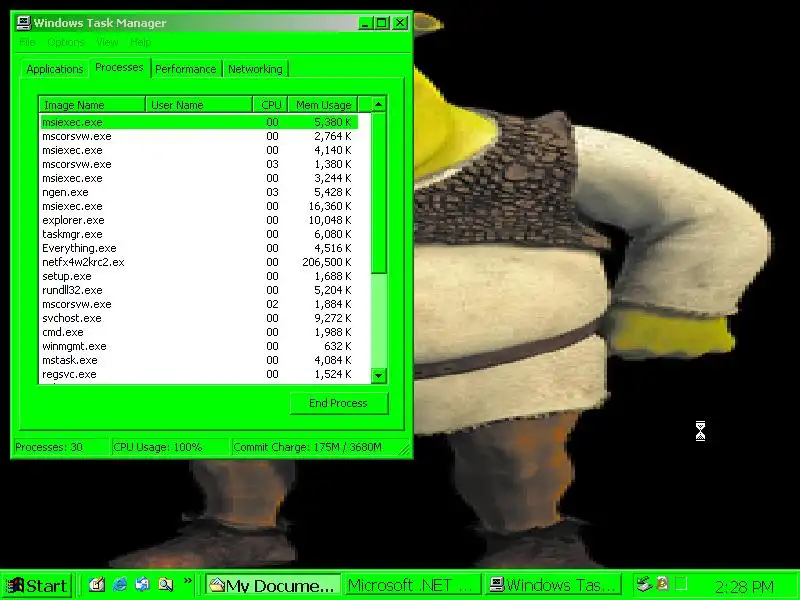Sort processes by Image Name column
Screen dimensions: 800x600
click(x=92, y=105)
